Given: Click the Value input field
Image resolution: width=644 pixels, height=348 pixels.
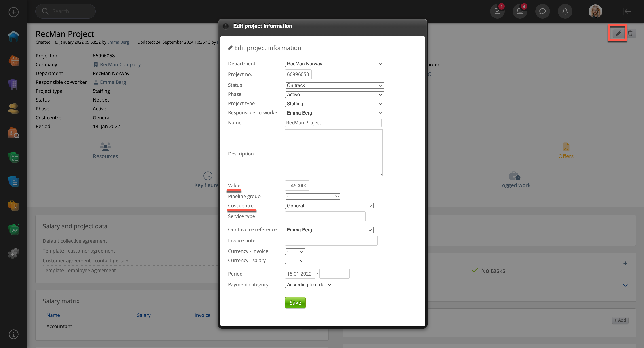Looking at the screenshot, I should point(297,185).
